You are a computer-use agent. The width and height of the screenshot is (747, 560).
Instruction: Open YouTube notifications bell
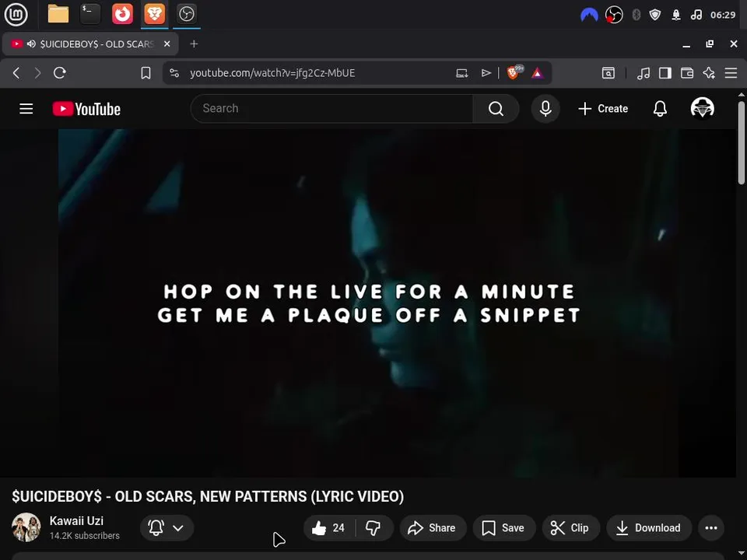pos(660,109)
